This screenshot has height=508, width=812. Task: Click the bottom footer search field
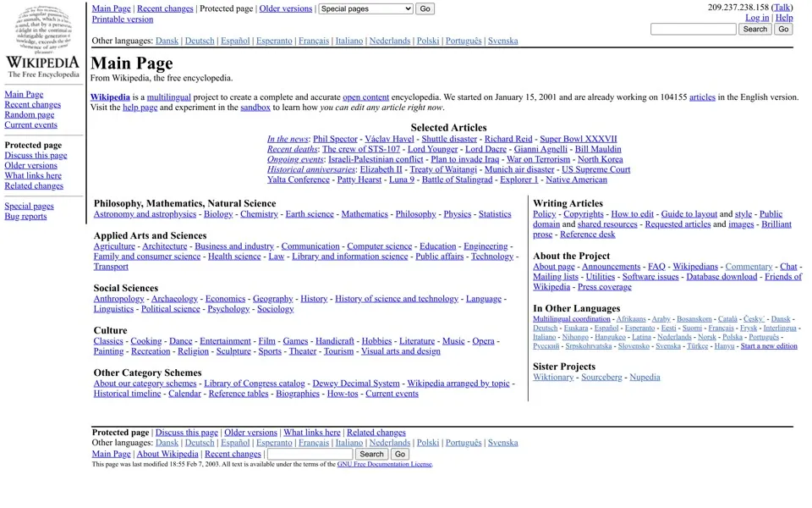310,454
